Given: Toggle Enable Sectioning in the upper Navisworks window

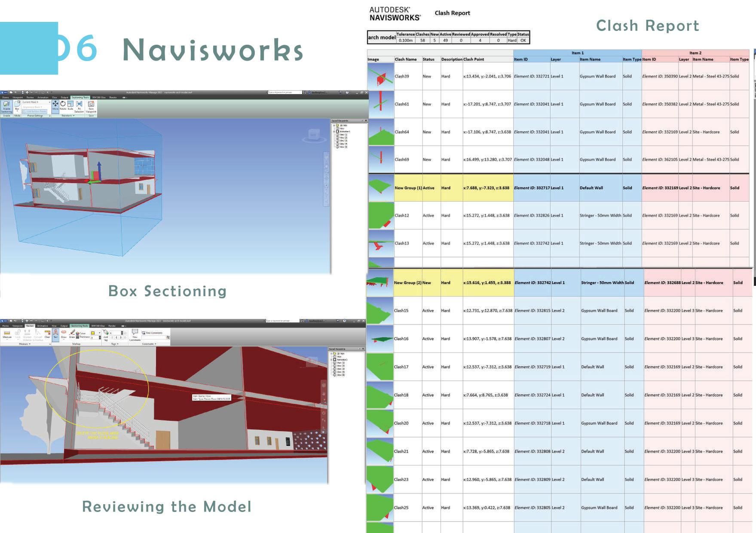Looking at the screenshot, I should tap(6, 107).
